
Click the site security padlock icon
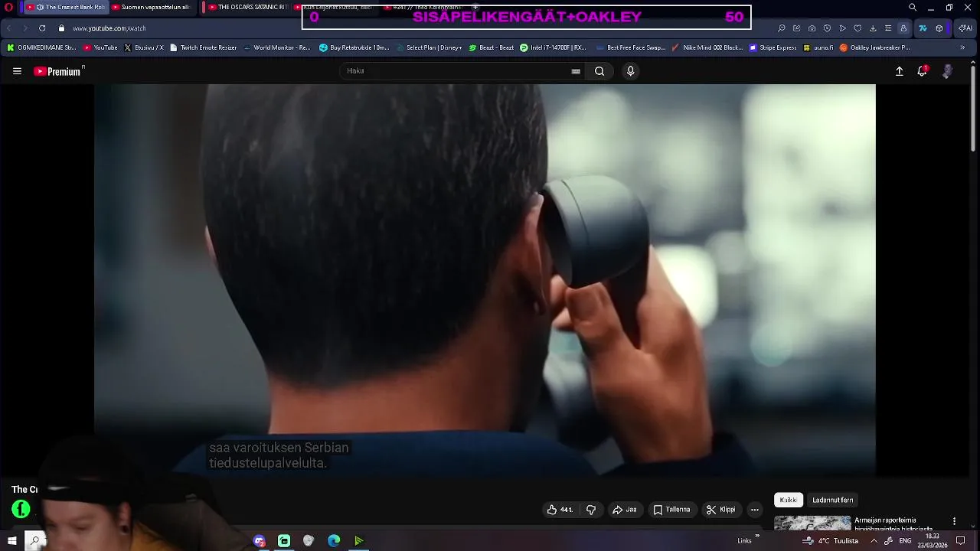pyautogui.click(x=62, y=28)
